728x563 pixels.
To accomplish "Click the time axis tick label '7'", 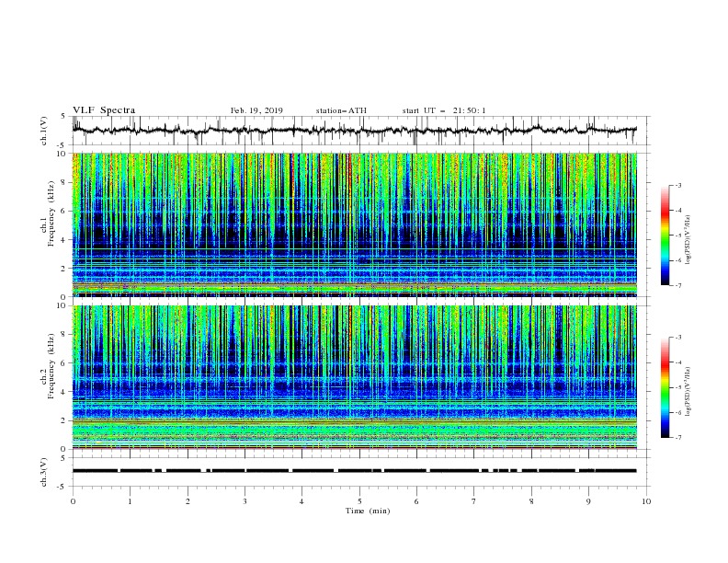I will 474,501.
